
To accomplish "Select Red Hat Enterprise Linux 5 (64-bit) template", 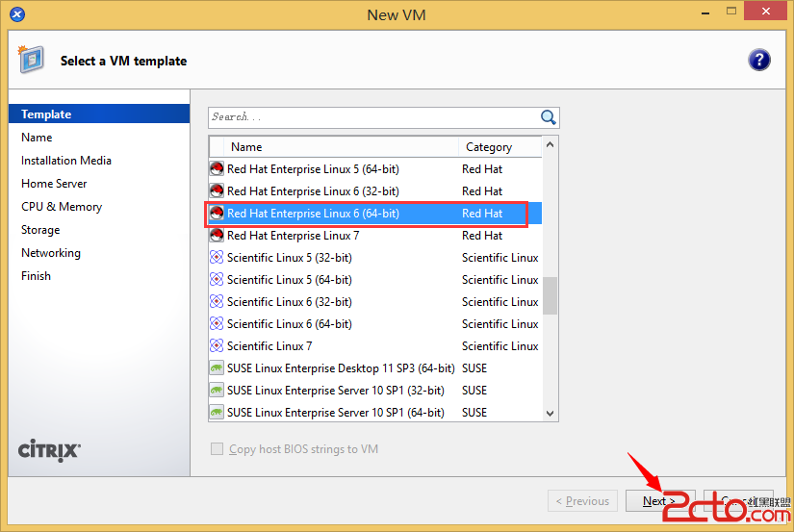I will click(375, 168).
